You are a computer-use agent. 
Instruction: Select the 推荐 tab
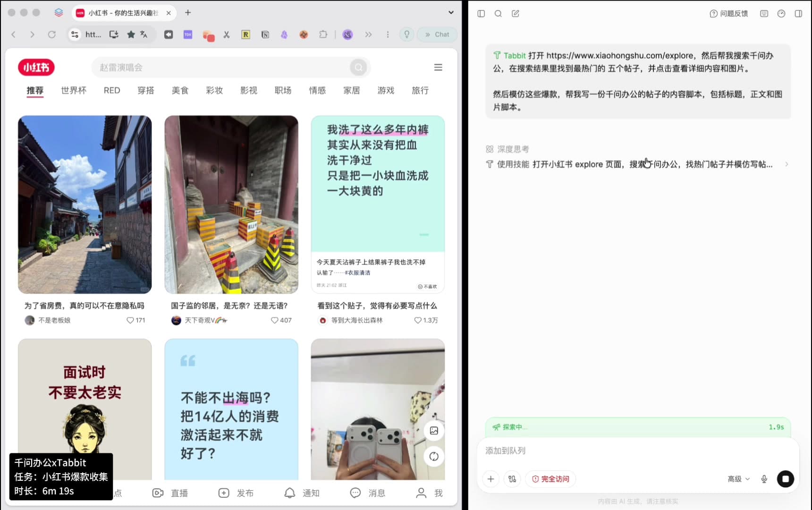pos(35,90)
